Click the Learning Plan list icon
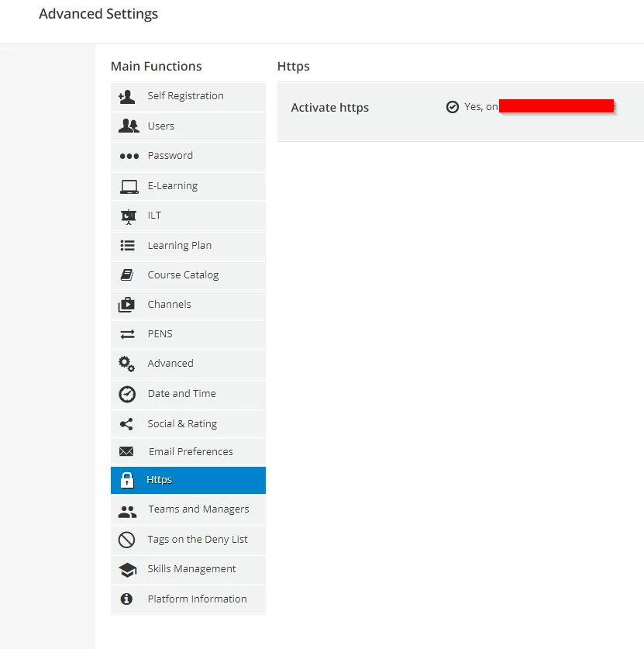This screenshot has height=649, width=644. pos(128,246)
